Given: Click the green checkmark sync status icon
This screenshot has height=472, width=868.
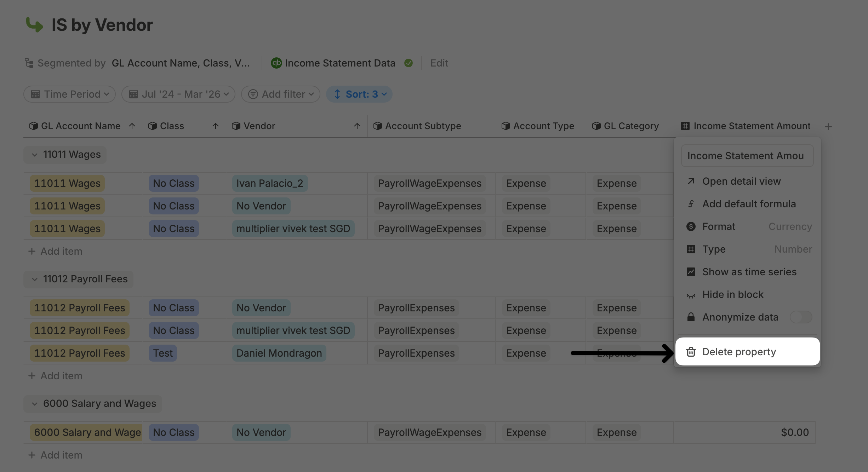Looking at the screenshot, I should point(409,63).
